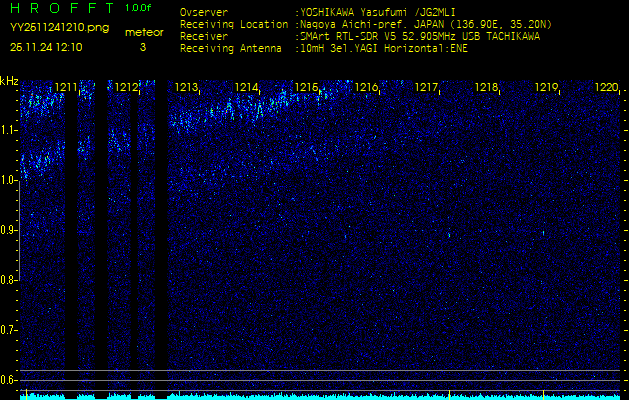
Task: Click the 1211 time marker
Action: [66, 88]
